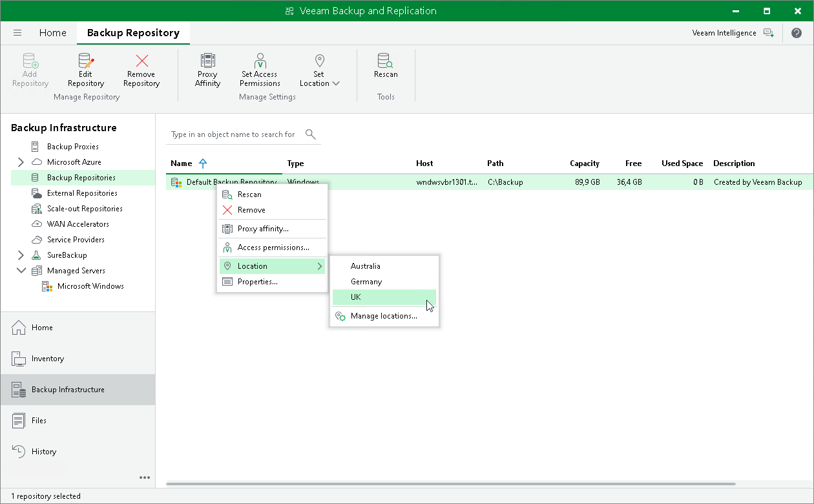The width and height of the screenshot is (814, 504).
Task: Sort by the Used Space column header
Action: pyautogui.click(x=682, y=163)
